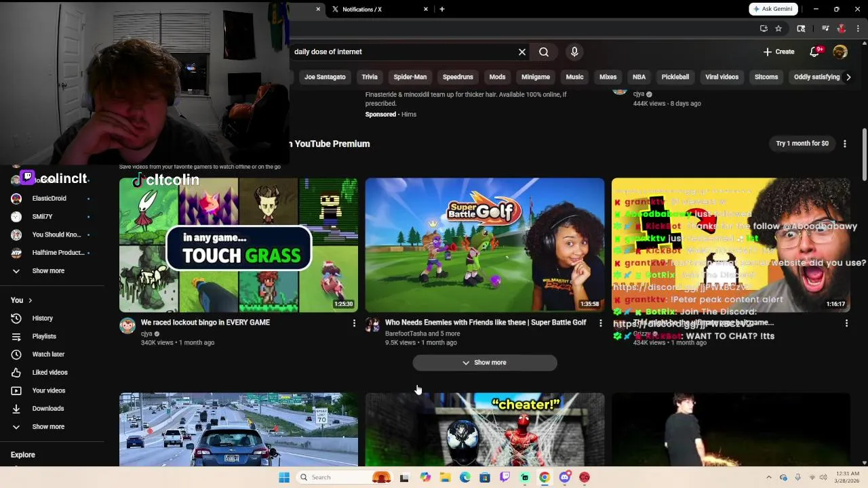868x488 pixels.
Task: Click the Create button
Action: pyautogui.click(x=778, y=52)
